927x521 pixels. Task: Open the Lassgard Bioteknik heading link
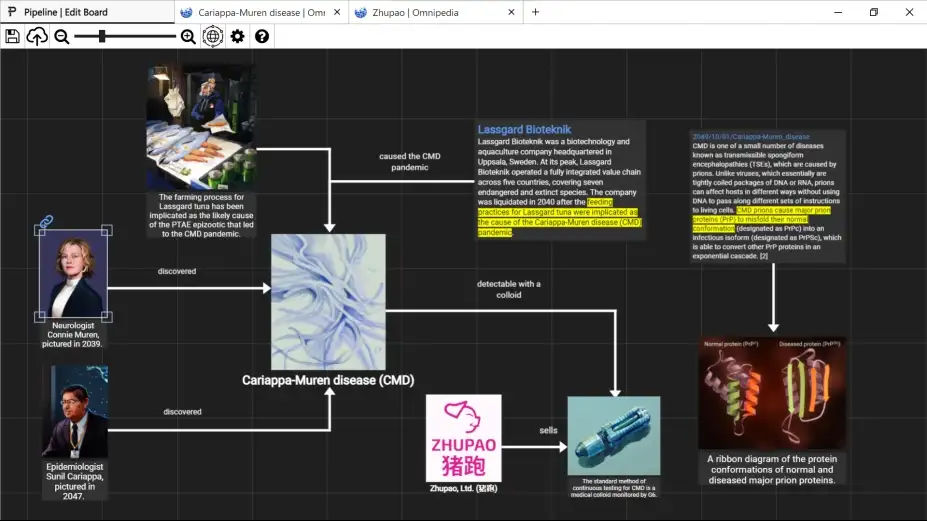524,130
